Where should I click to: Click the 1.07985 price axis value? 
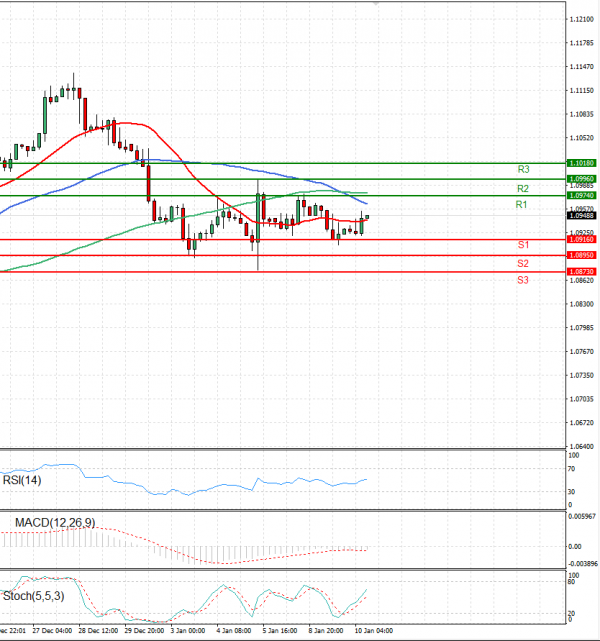(x=582, y=328)
